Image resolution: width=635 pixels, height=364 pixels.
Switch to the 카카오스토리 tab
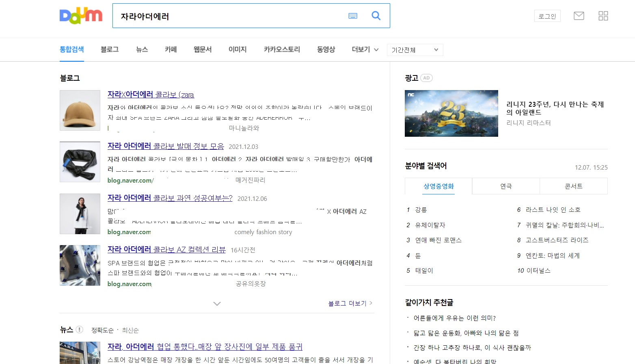pyautogui.click(x=282, y=50)
